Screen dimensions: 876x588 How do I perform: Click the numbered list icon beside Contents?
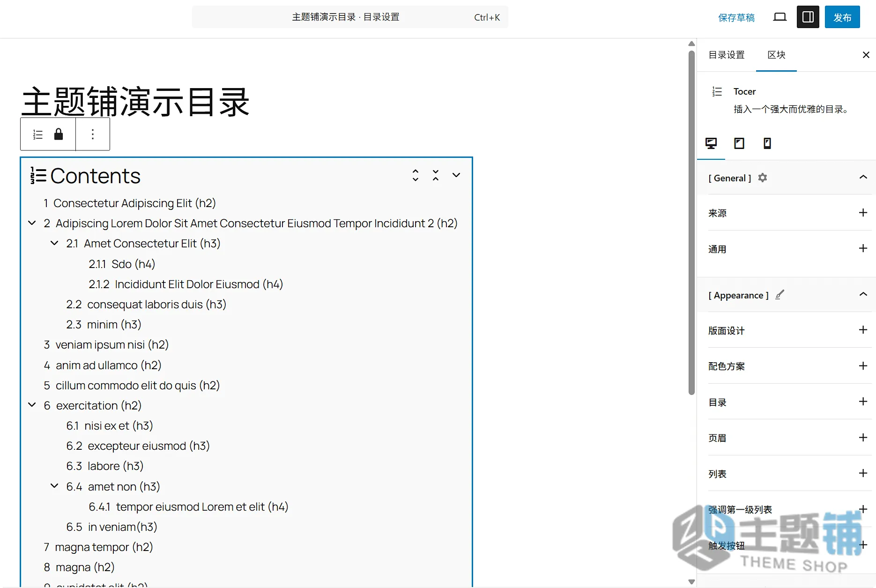pos(38,176)
